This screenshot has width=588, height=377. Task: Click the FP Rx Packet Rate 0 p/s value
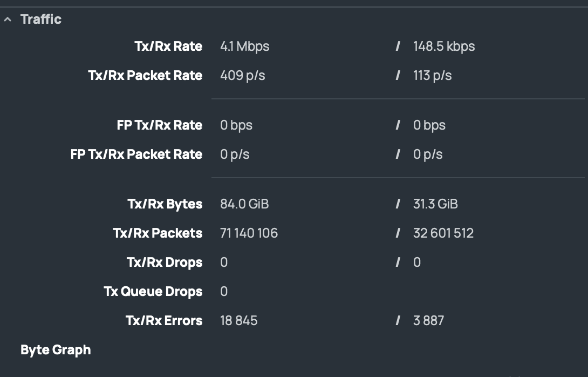coord(428,154)
